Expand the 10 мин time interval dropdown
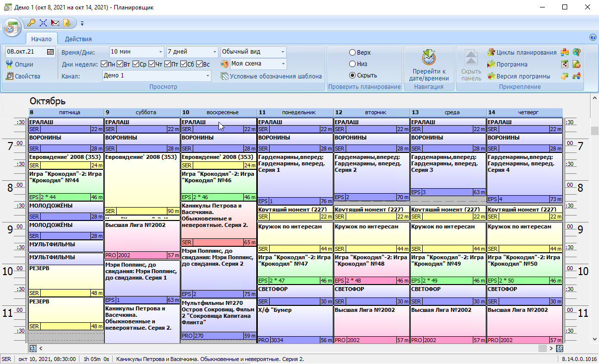The image size is (599, 364). click(160, 52)
